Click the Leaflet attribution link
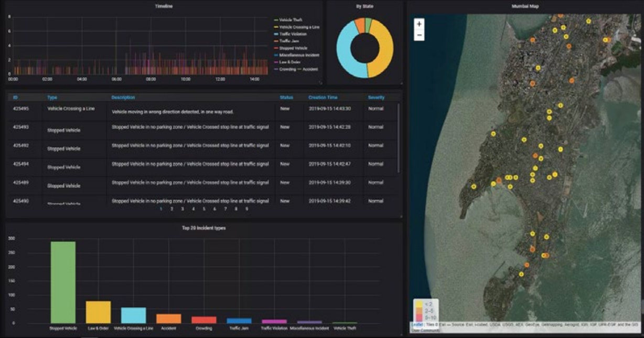The height and width of the screenshot is (338, 644). pos(416,324)
